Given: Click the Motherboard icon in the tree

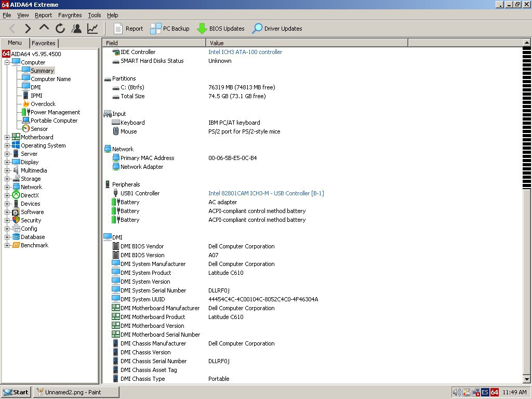Looking at the screenshot, I should tap(16, 137).
